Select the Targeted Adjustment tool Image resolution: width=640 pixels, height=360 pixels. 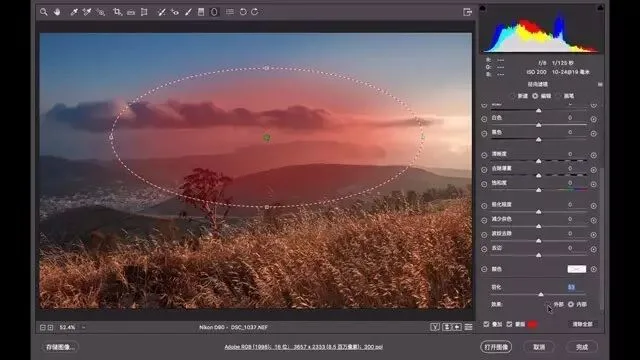click(x=100, y=12)
